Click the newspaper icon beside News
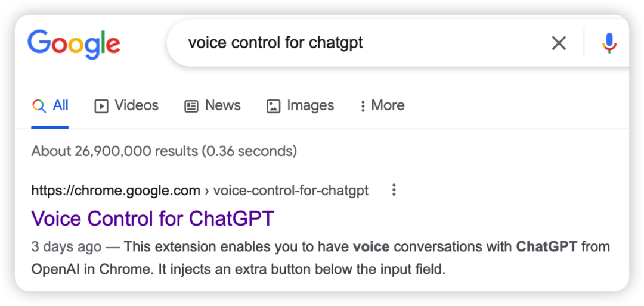Image resolution: width=644 pixels, height=306 pixels. tap(191, 106)
